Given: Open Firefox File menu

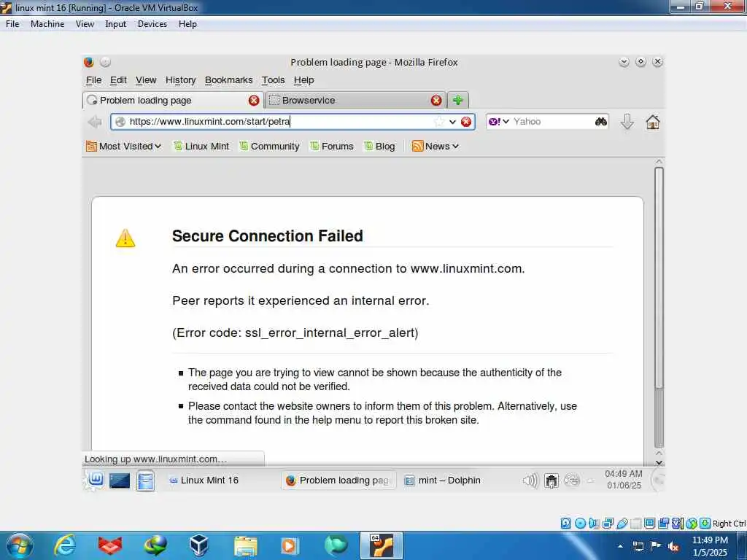Looking at the screenshot, I should pos(93,80).
